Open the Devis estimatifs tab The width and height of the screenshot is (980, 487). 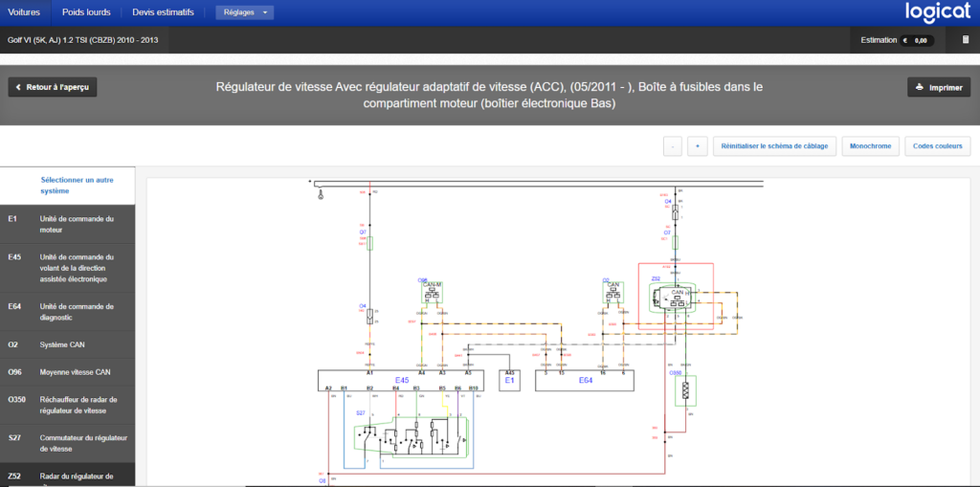point(163,12)
